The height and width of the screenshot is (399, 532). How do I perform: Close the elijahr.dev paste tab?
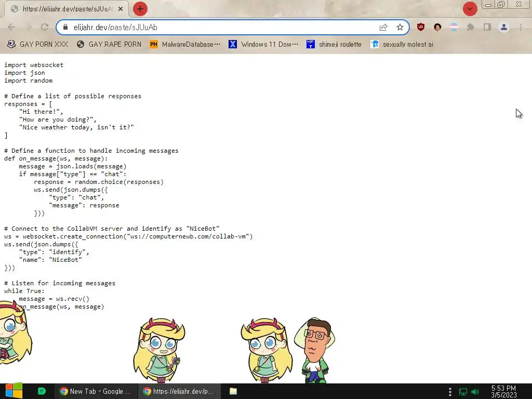tap(121, 9)
